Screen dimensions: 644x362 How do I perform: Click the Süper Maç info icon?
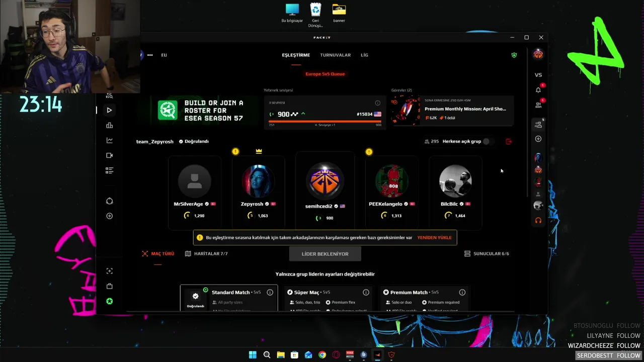click(366, 292)
